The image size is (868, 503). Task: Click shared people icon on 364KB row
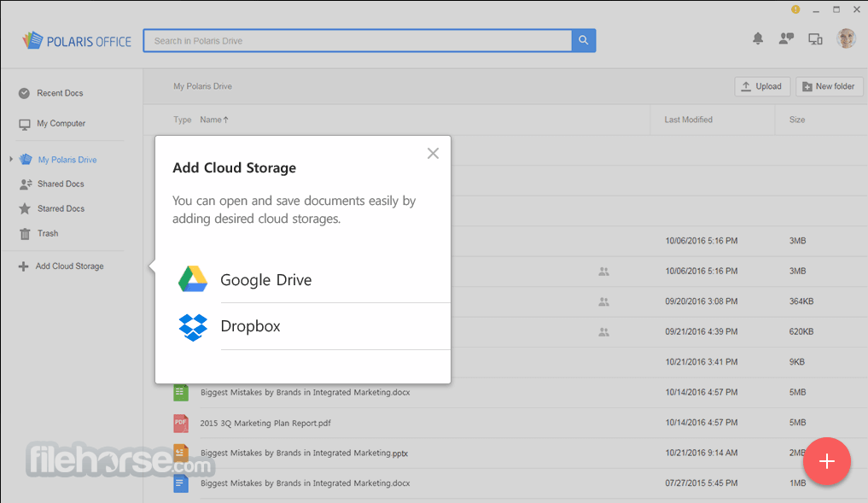click(x=603, y=302)
